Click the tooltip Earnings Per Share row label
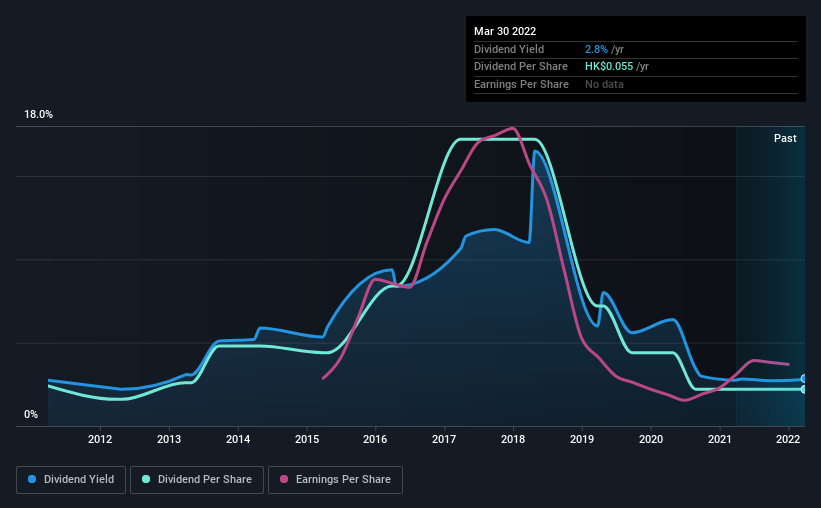The height and width of the screenshot is (508, 821). (521, 84)
